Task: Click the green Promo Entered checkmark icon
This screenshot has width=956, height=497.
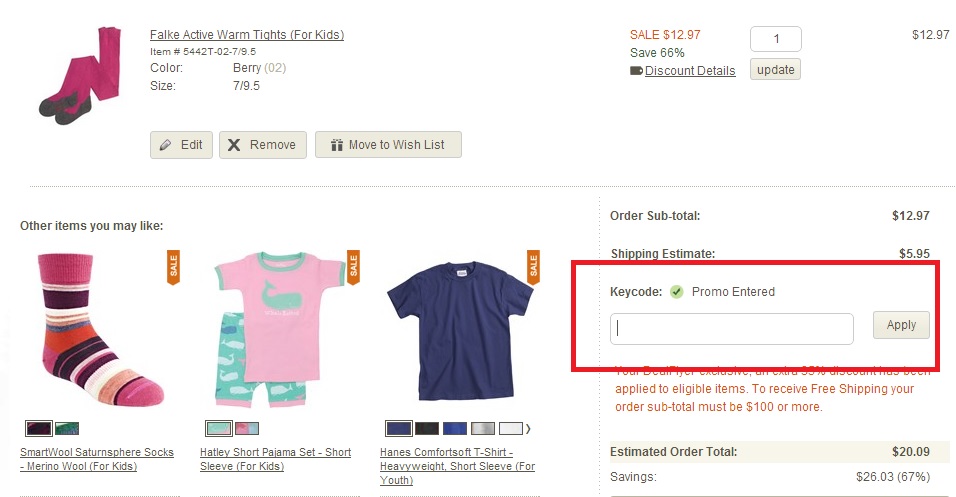Action: point(677,292)
